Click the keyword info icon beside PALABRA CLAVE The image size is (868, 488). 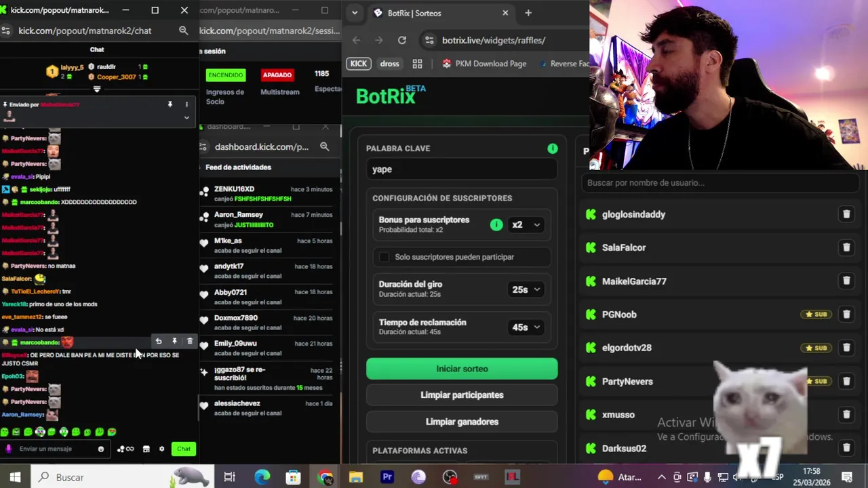(x=553, y=148)
